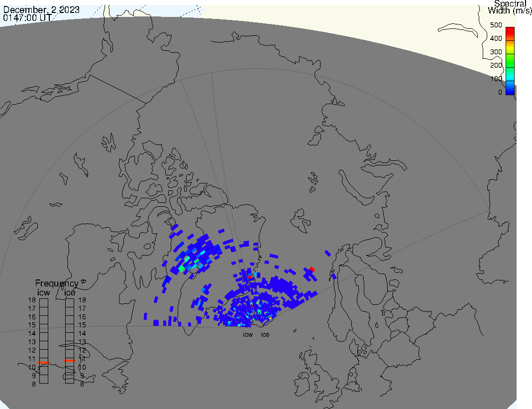Click the "300" label on spectral width scale
Screen dimensions: 532x409
[496, 52]
